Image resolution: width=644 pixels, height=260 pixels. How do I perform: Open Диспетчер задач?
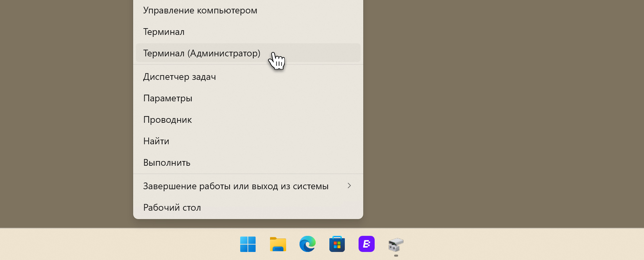[179, 77]
